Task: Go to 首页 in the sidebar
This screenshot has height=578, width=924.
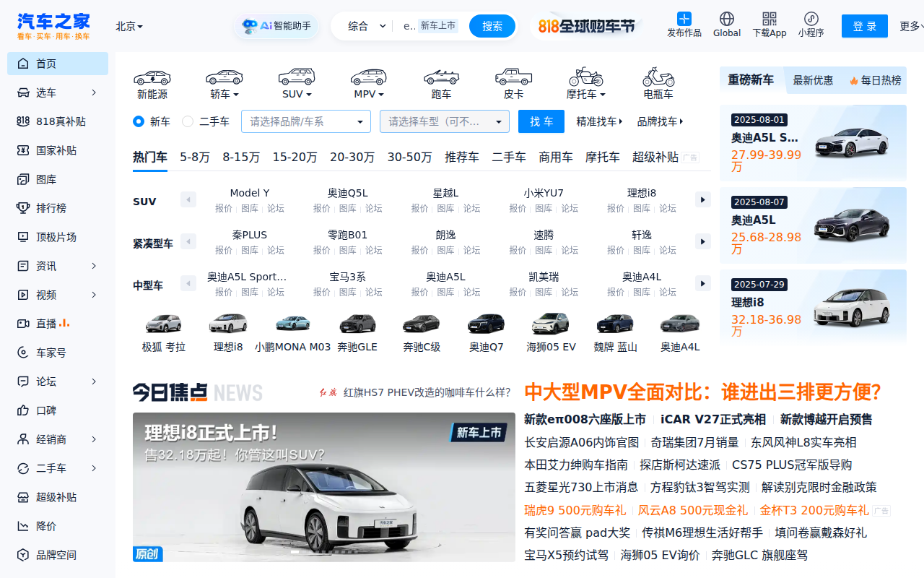Action: [x=58, y=64]
